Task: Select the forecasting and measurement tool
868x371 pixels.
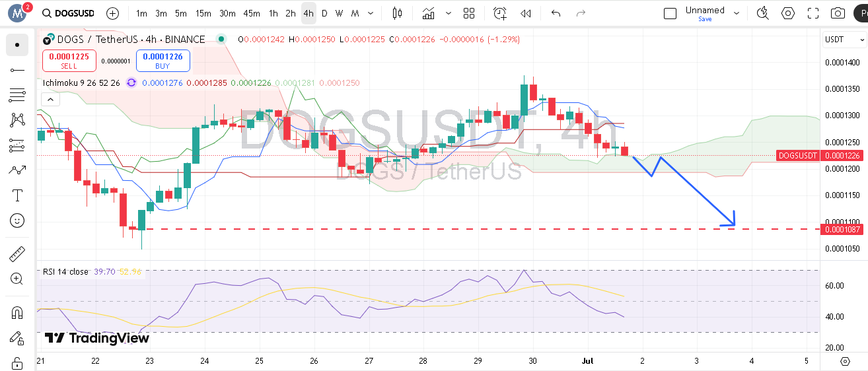Action: point(17,145)
